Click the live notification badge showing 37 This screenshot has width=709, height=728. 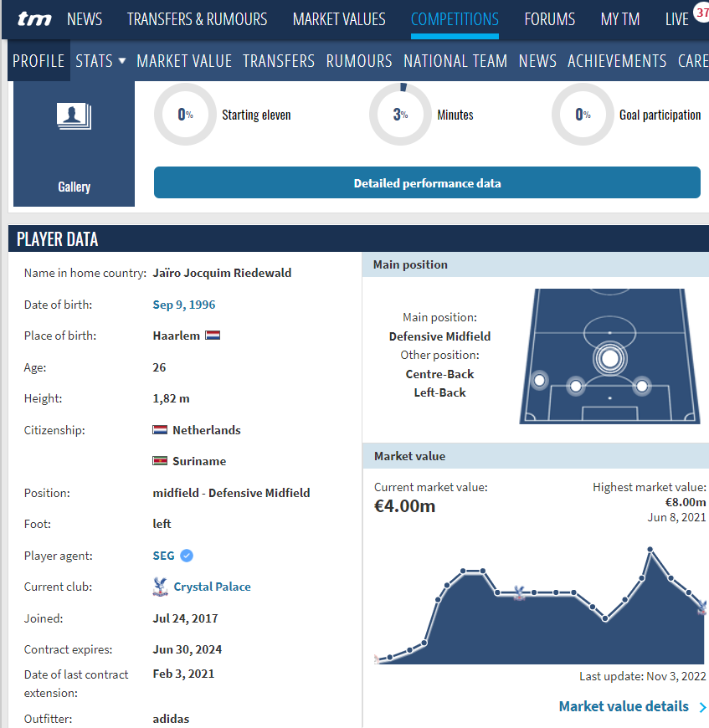[701, 13]
